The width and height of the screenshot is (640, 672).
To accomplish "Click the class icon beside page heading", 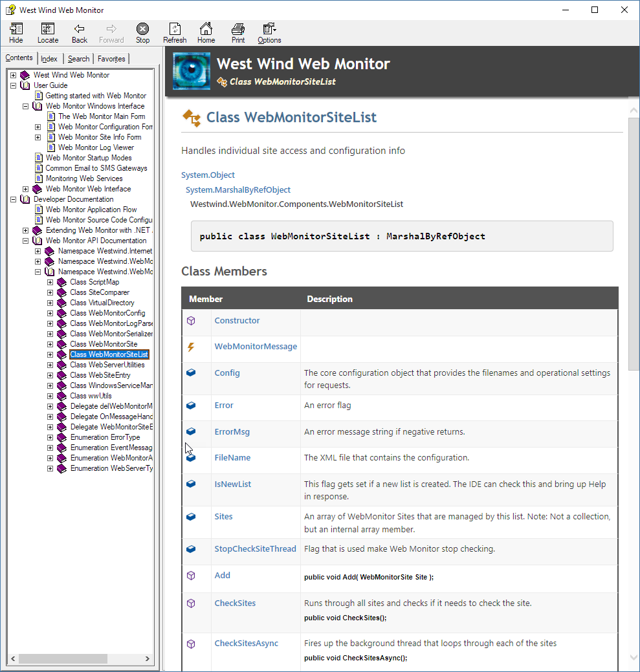I will click(x=192, y=118).
